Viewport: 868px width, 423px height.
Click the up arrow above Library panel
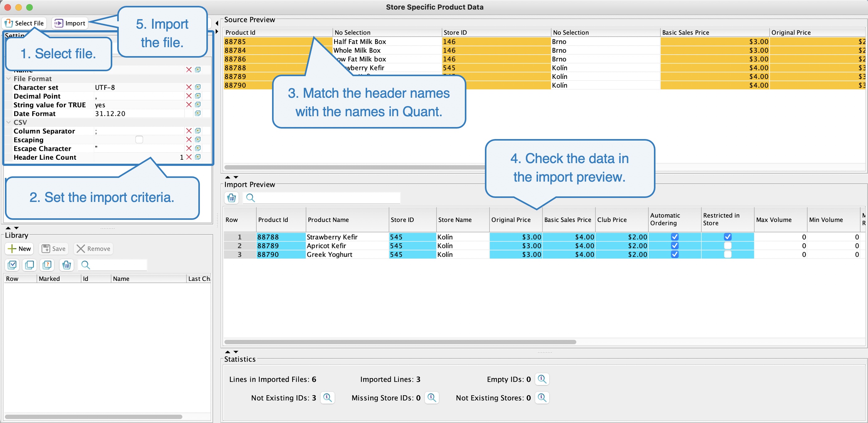[8, 228]
